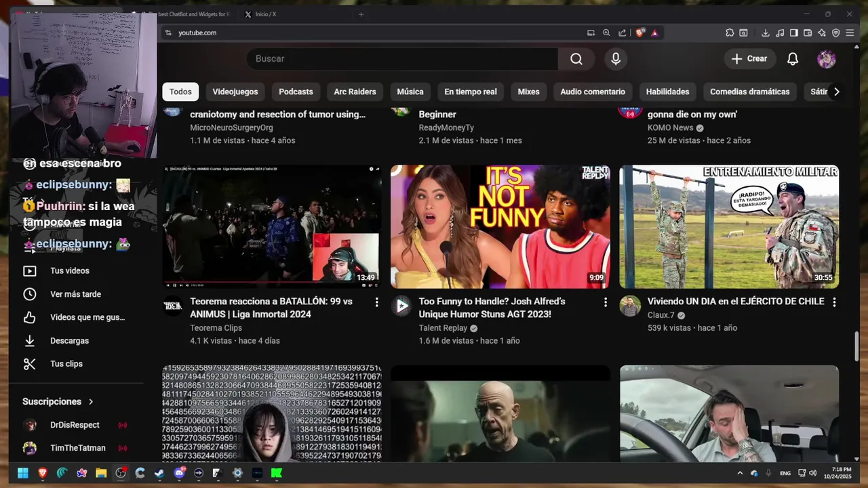868x488 pixels.
Task: Open TimTheTatman subscription channel
Action: (77, 448)
